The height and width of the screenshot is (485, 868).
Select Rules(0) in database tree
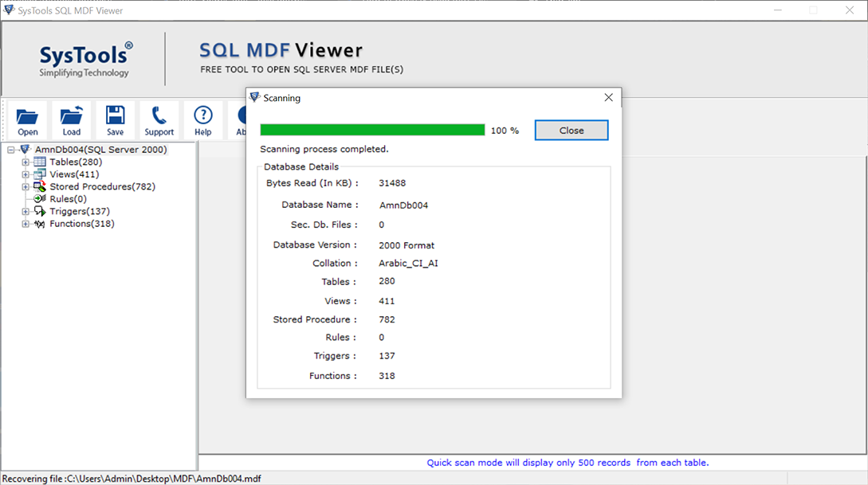click(x=68, y=198)
